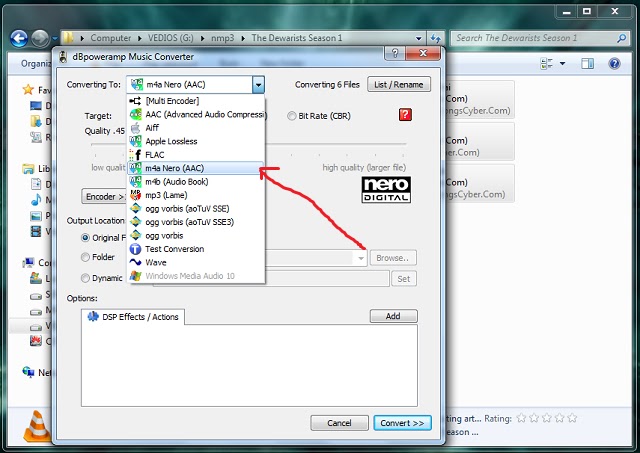Click the Set button

coord(404,279)
